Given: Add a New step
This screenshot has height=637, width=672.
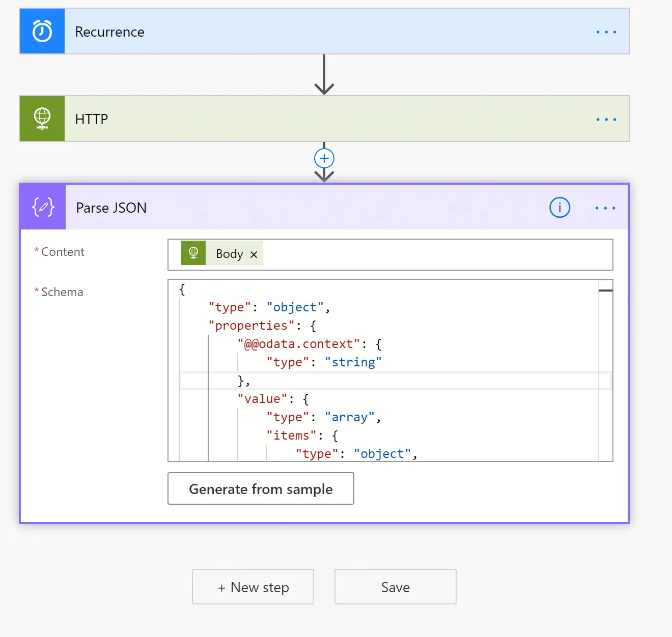Looking at the screenshot, I should click(x=253, y=587).
